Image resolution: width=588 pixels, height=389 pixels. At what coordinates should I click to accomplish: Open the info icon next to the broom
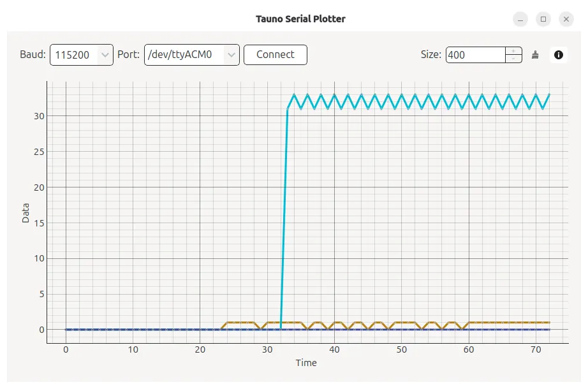[559, 55]
